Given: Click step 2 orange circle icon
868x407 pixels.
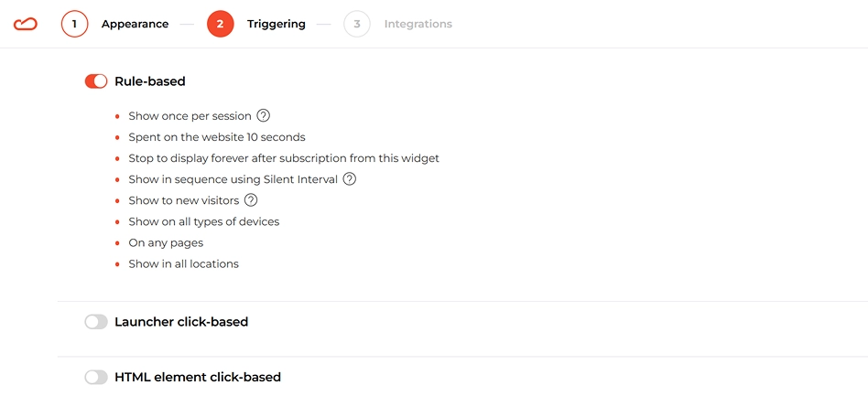Looking at the screenshot, I should 221,25.
